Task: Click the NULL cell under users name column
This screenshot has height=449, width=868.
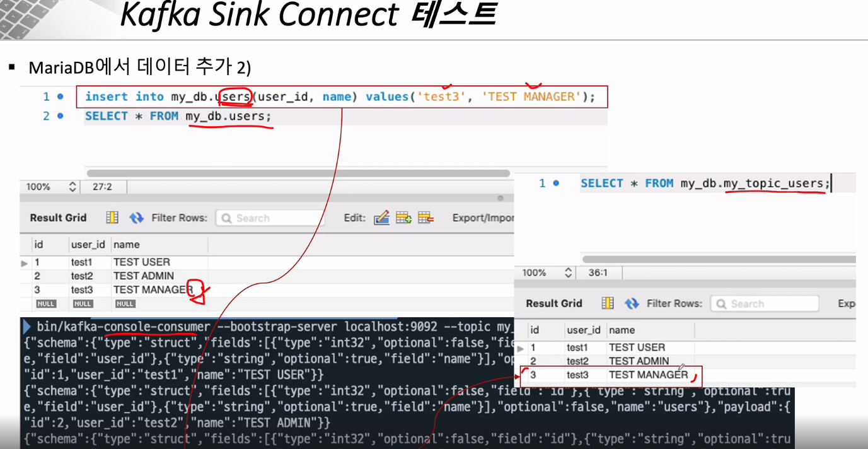Action: 125,303
